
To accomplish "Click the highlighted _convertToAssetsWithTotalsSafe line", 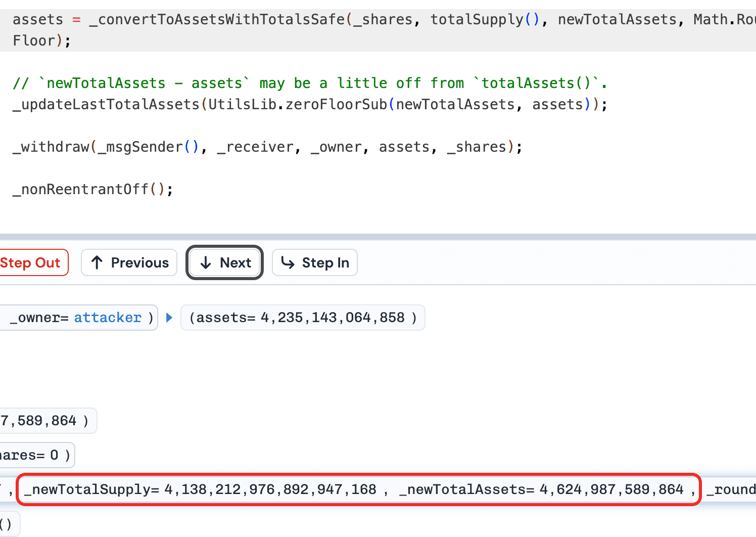I will [217, 20].
